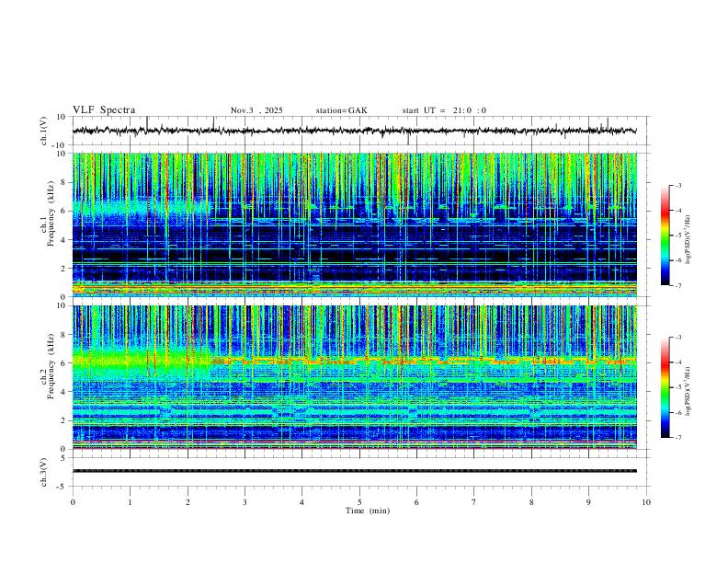Click the "-7" value on ch.2 color bar
The width and height of the screenshot is (728, 563).
tap(677, 437)
